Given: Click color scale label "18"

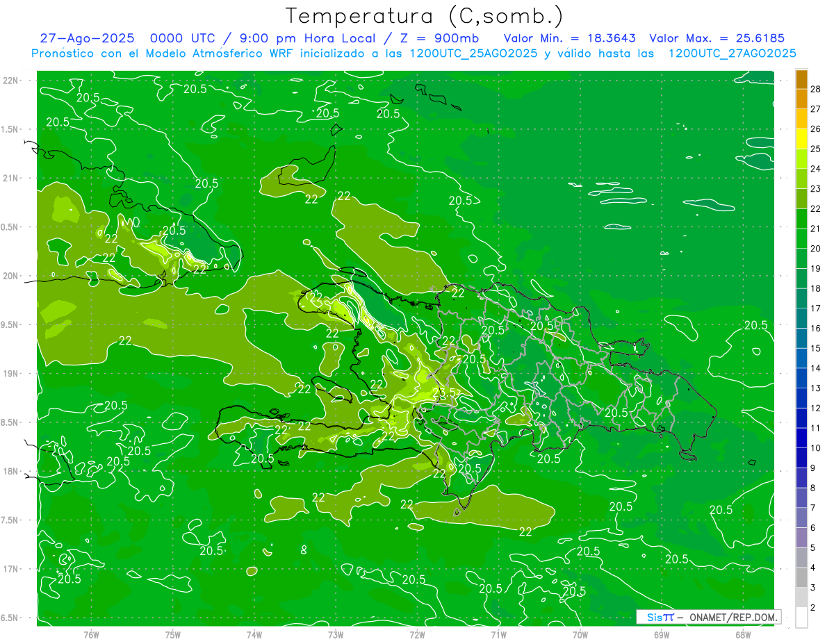Looking at the screenshot, I should coord(815,288).
